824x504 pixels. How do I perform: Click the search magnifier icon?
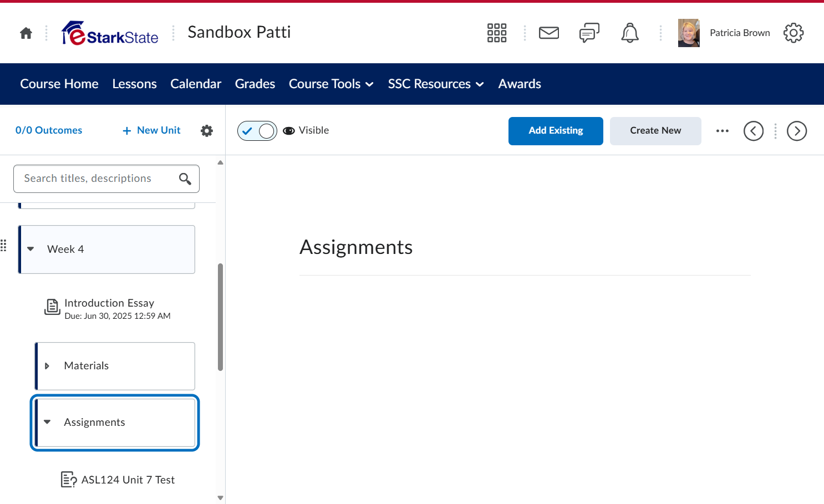[x=185, y=179]
